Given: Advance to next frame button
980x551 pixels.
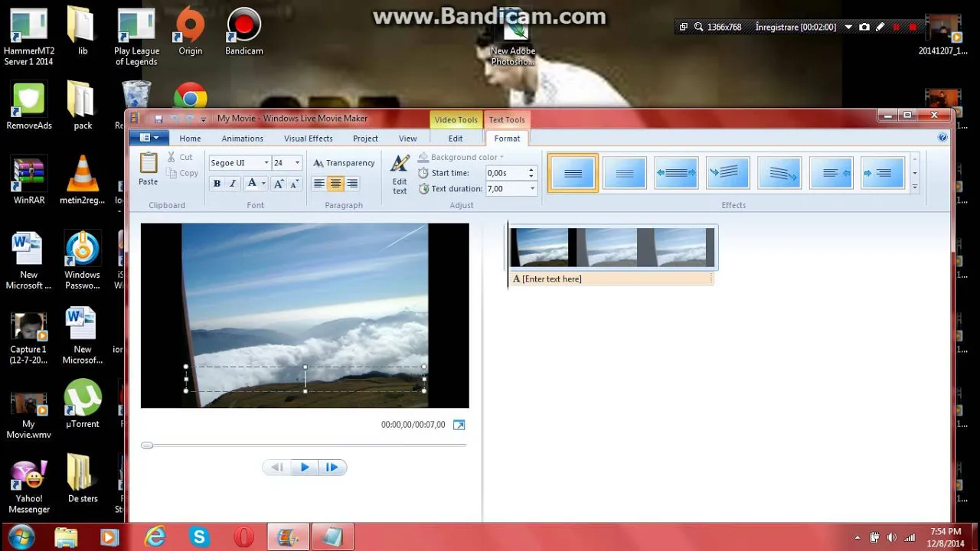Looking at the screenshot, I should coord(332,467).
